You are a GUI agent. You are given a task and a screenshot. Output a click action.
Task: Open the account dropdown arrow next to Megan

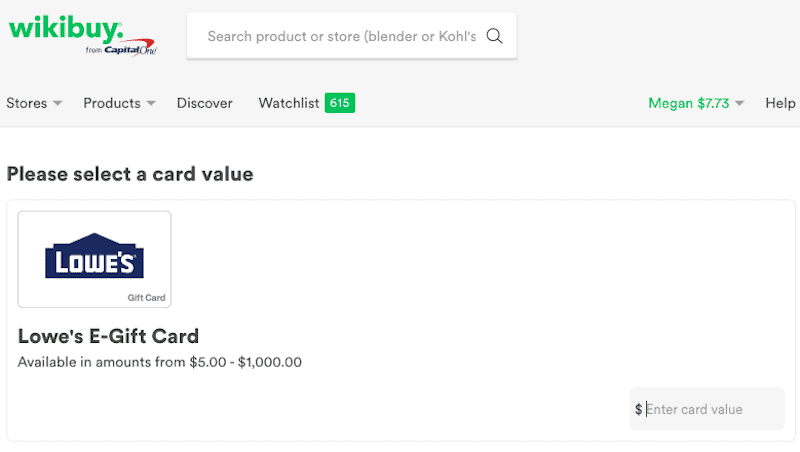pyautogui.click(x=740, y=104)
